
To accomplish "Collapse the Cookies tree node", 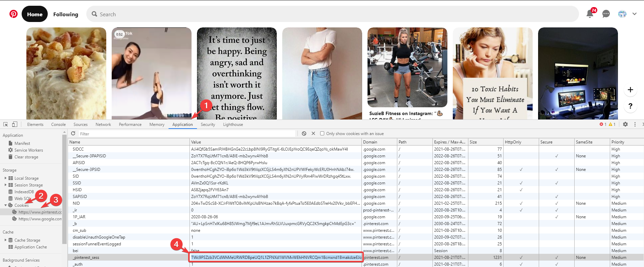I will 5,205.
